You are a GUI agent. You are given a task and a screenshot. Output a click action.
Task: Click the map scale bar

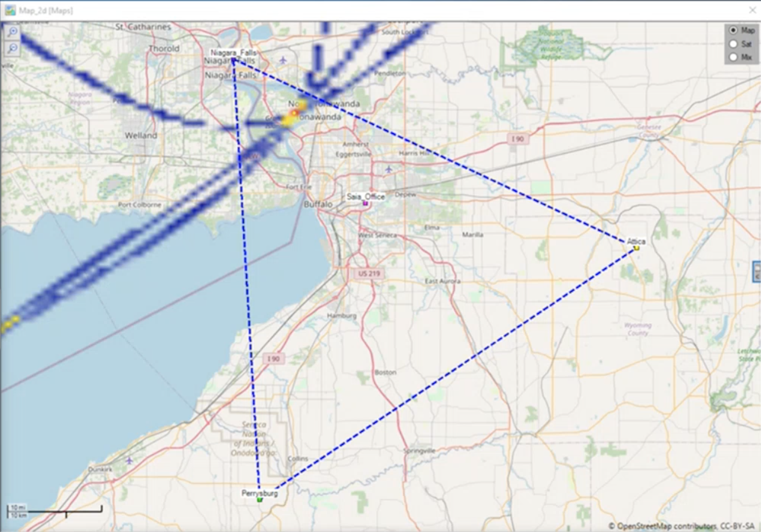tap(55, 510)
